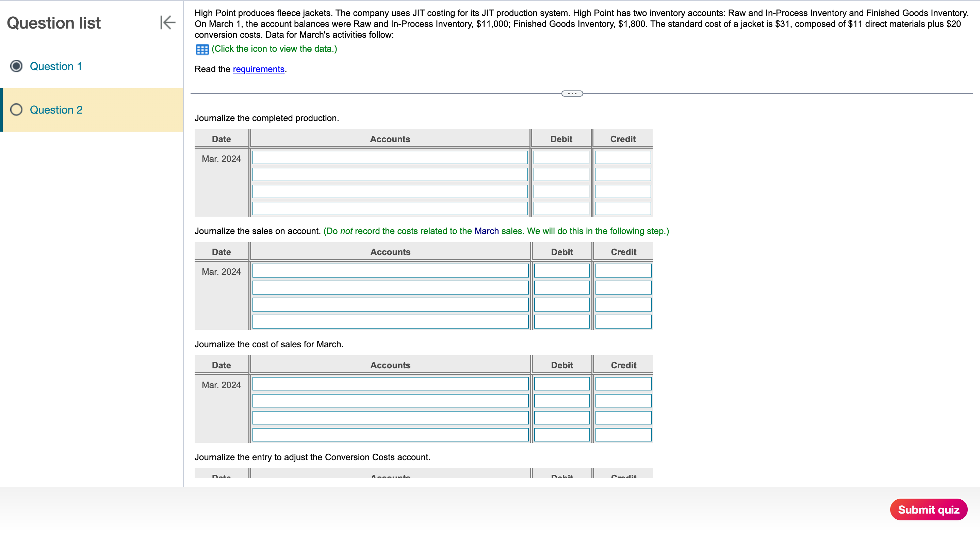Click the first Credit field for completed production
The height and width of the screenshot is (535, 980).
point(623,157)
